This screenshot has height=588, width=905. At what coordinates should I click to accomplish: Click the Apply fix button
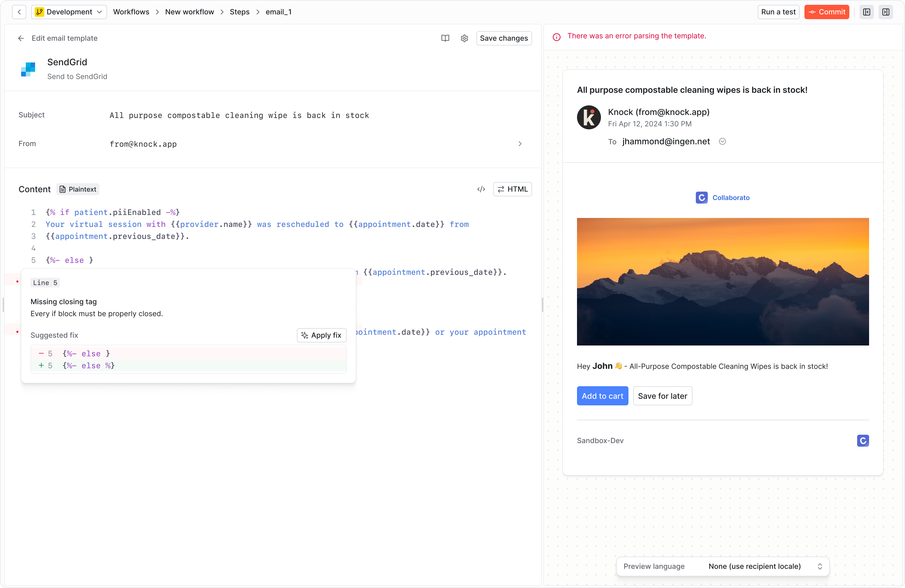pyautogui.click(x=321, y=335)
